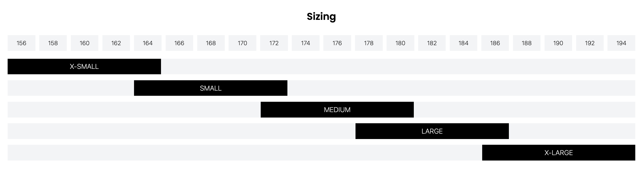The width and height of the screenshot is (644, 191).
Task: Click the 188 height box
Action: tap(526, 43)
